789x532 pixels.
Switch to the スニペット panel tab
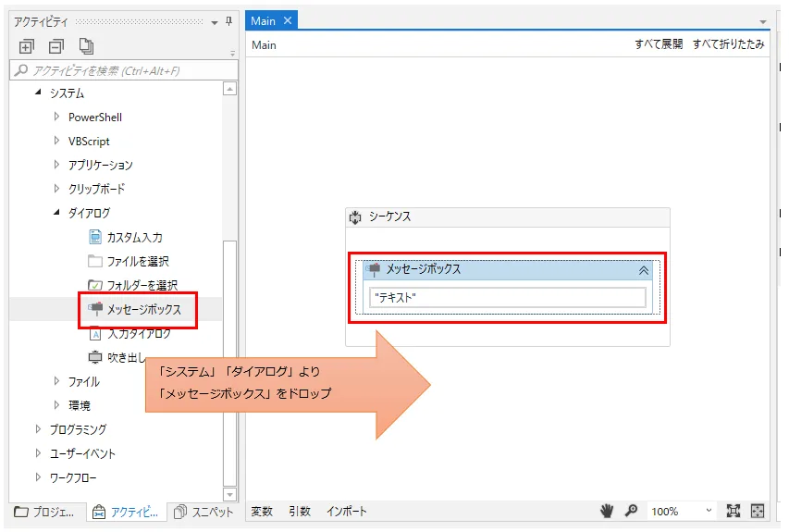click(x=203, y=512)
